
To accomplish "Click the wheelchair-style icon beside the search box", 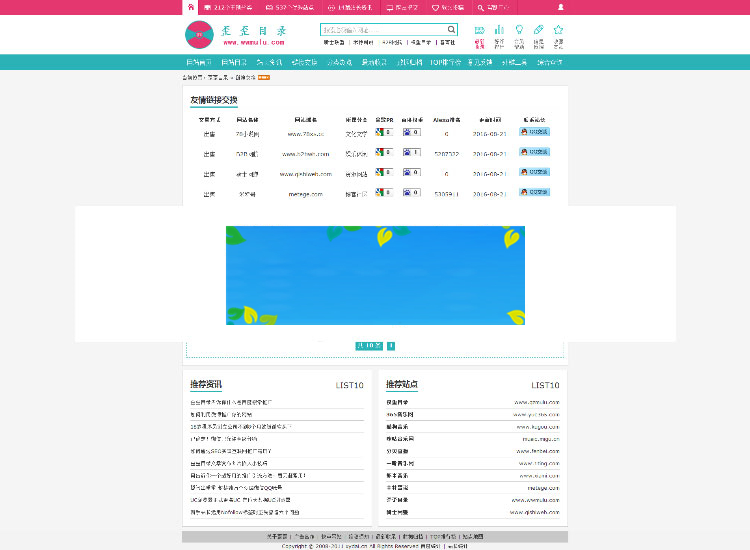I will point(479,30).
